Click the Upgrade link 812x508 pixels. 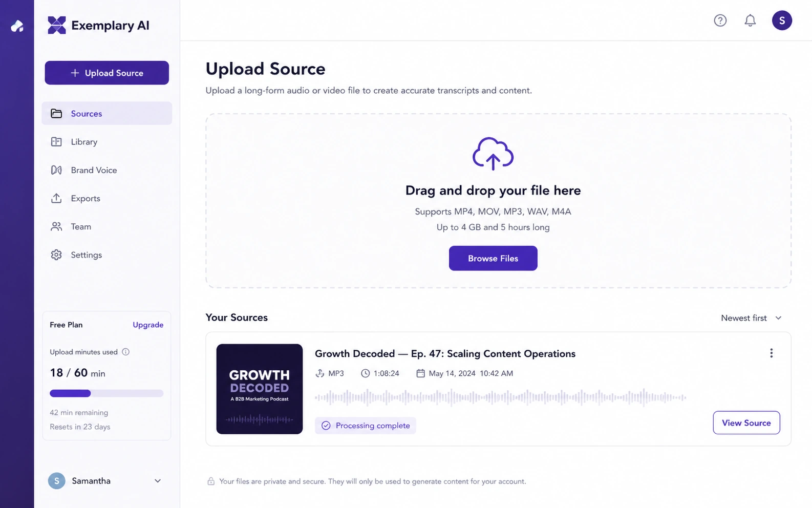(x=148, y=325)
